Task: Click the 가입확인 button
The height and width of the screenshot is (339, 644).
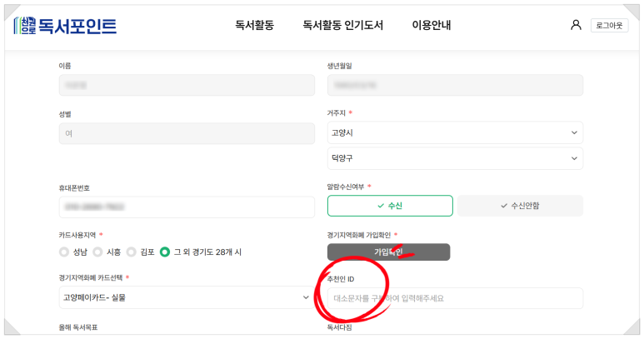Action: [x=388, y=252]
